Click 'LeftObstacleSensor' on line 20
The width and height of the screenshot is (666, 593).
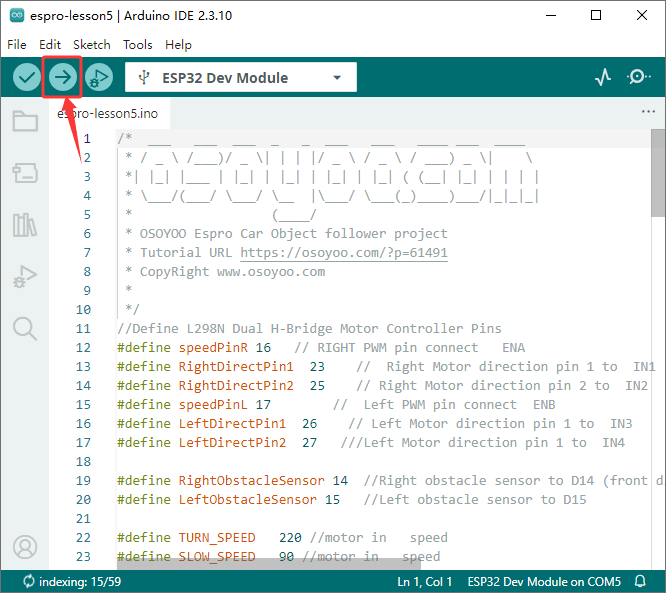pyautogui.click(x=248, y=500)
